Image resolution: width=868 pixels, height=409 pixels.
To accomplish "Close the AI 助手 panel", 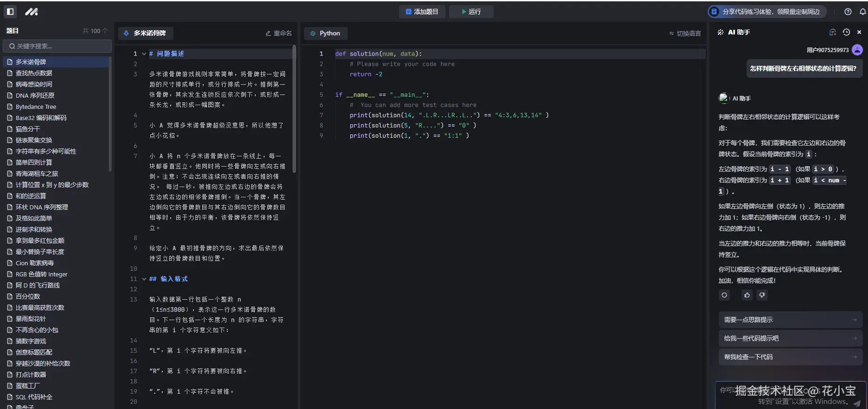I will point(859,32).
